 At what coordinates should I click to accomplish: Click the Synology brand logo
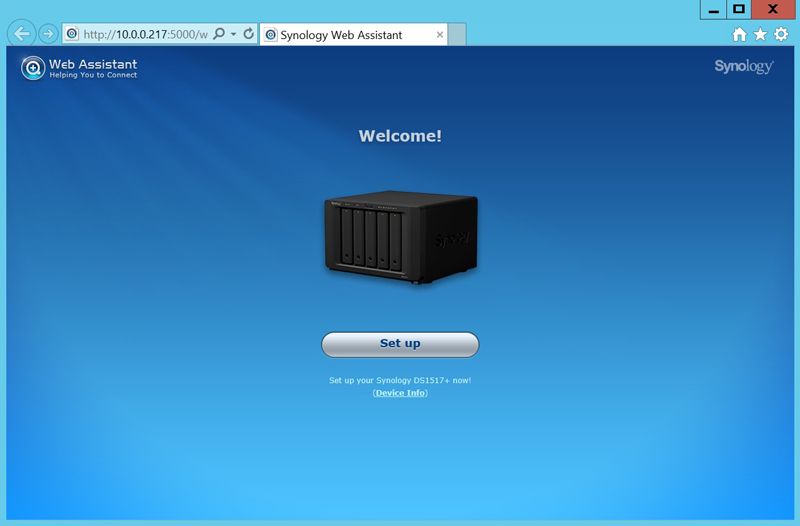744,66
